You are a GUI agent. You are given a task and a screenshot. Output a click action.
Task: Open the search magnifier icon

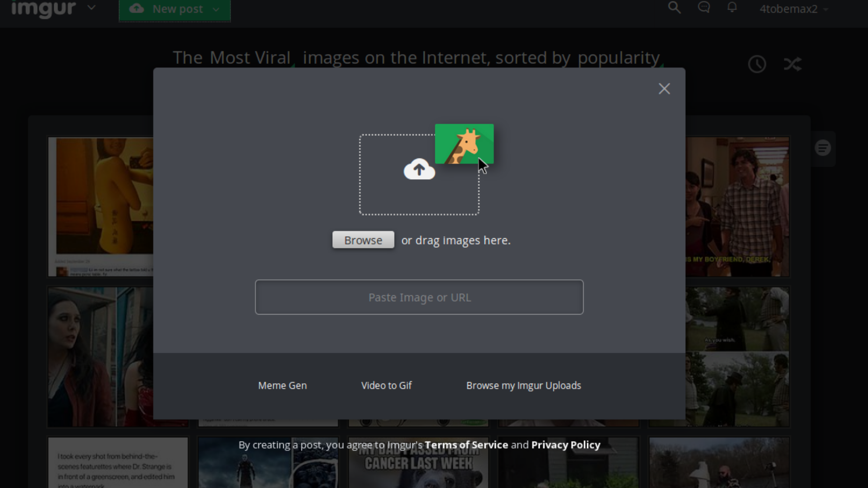(x=674, y=8)
